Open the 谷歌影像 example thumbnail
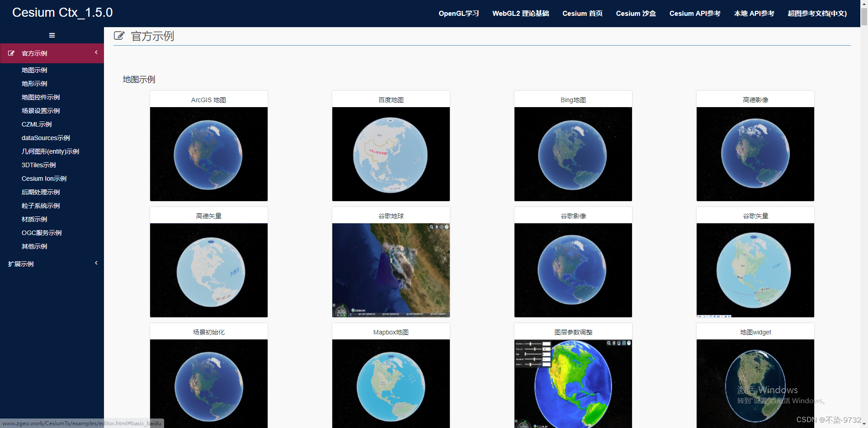This screenshot has width=868, height=428. tap(573, 270)
